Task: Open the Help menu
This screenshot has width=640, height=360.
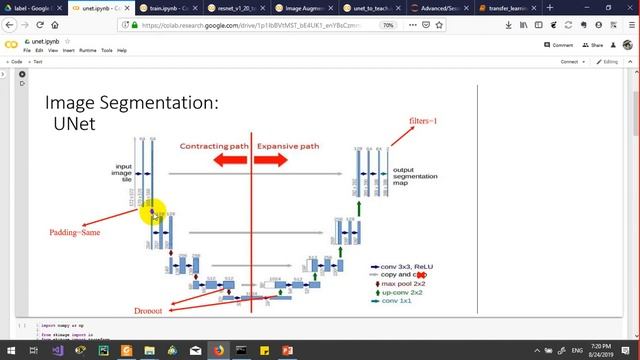Action: [122, 50]
